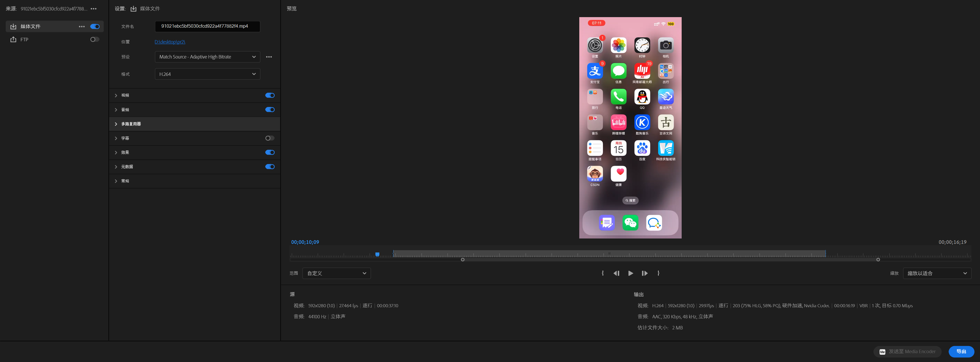
Task: Step forward one frame in preview
Action: pos(645,273)
